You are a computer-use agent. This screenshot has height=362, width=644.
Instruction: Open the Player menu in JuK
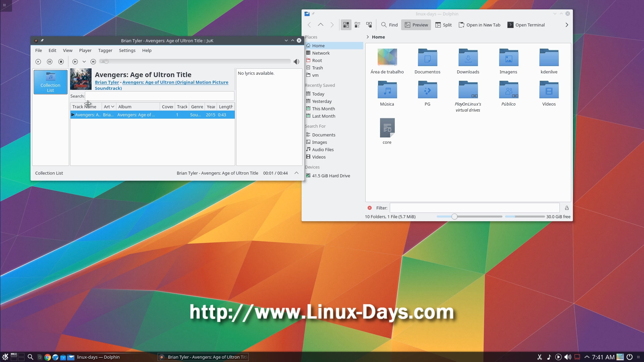[x=85, y=51]
